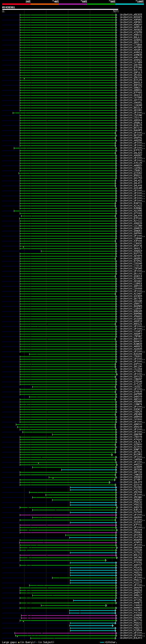Viewport: 146px width, 644px height.
Task: Select the UniRef100_P15357 label
Action: pyautogui.click(x=131, y=522)
